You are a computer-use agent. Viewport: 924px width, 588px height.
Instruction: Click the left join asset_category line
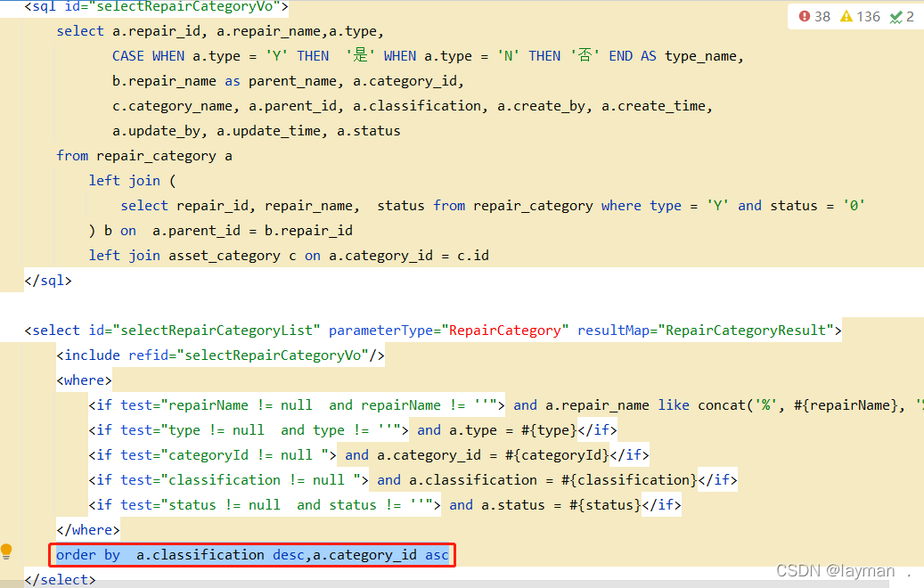pyautogui.click(x=289, y=256)
